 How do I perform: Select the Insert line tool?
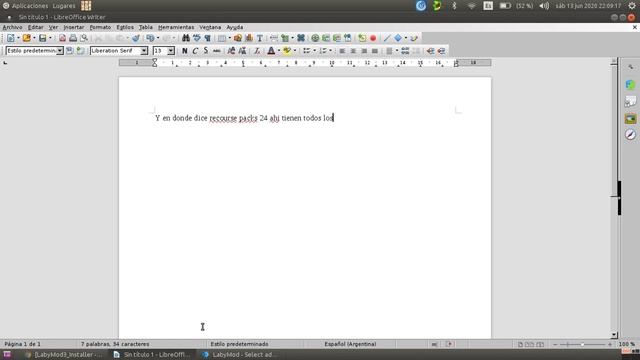click(x=387, y=38)
